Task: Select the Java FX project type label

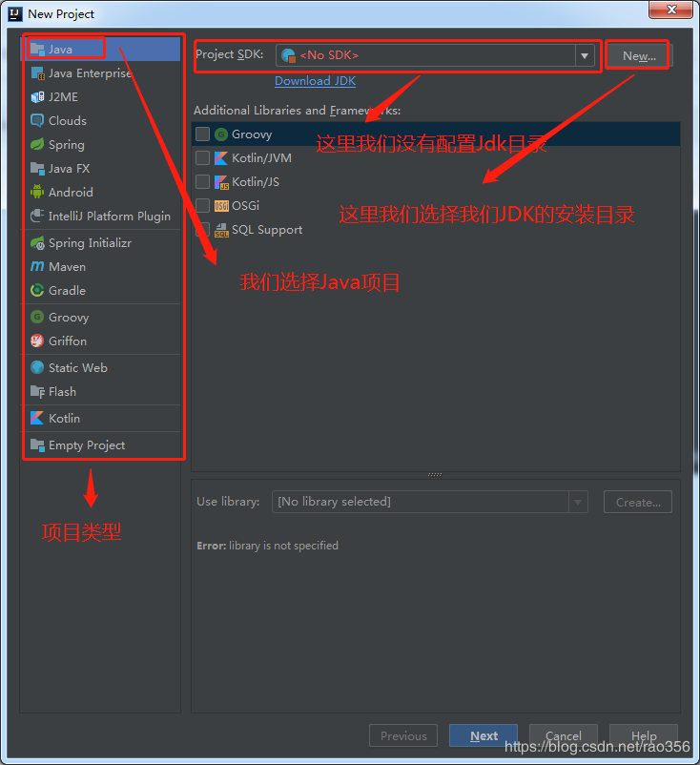Action: (70, 169)
